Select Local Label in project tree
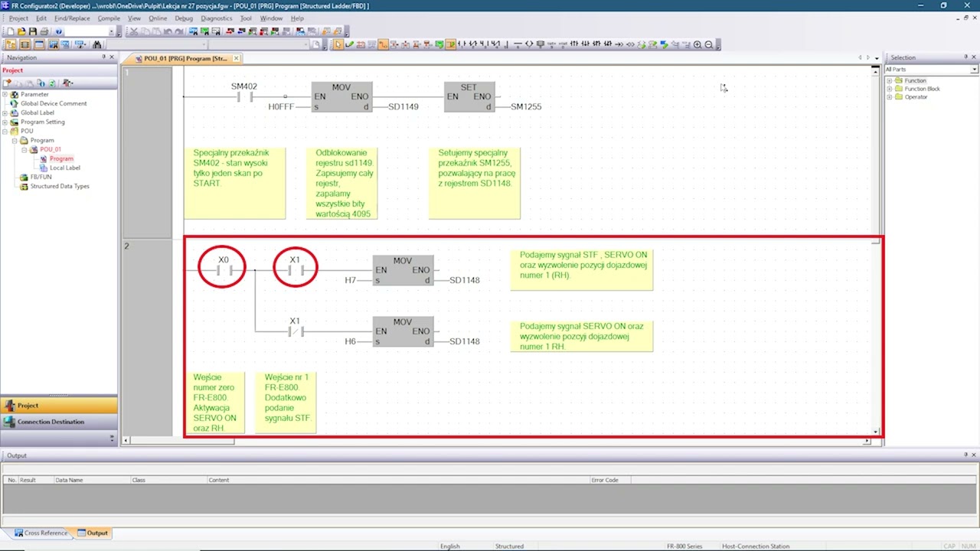980x551 pixels. click(x=64, y=168)
